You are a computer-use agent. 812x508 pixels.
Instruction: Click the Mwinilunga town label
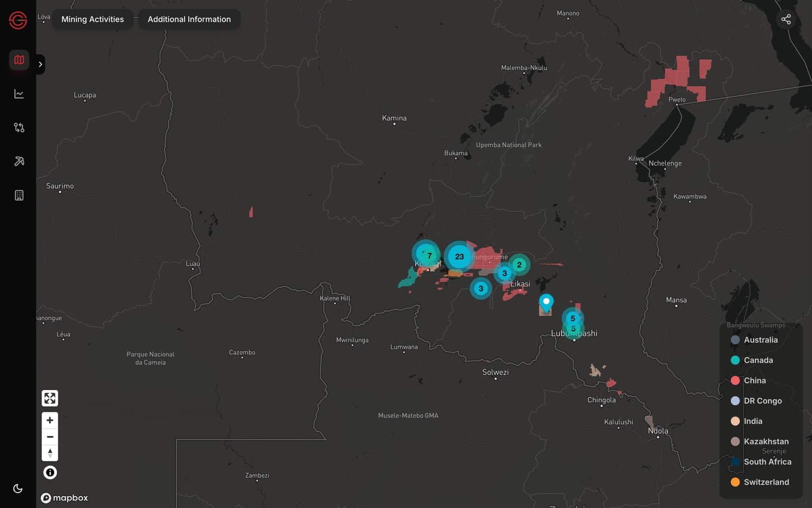(352, 340)
